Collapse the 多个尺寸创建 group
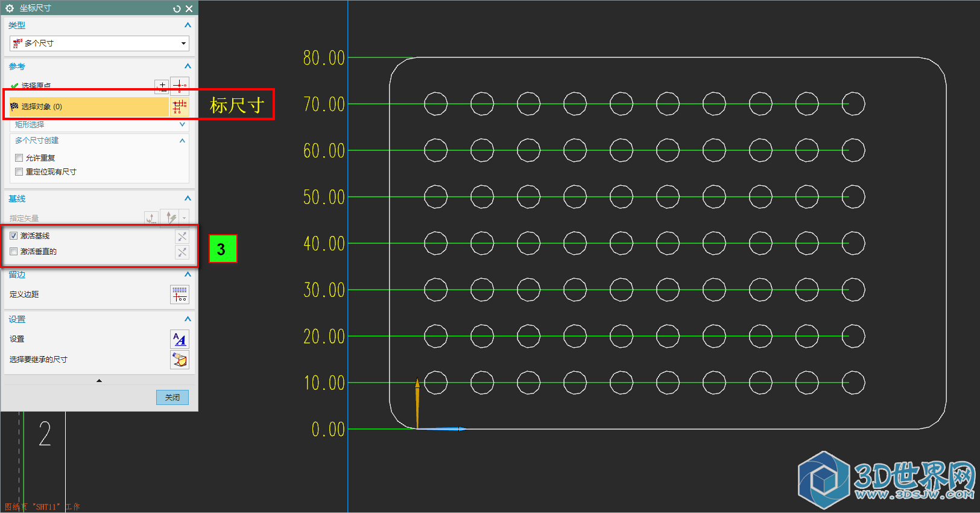This screenshot has height=513, width=980. click(x=182, y=141)
